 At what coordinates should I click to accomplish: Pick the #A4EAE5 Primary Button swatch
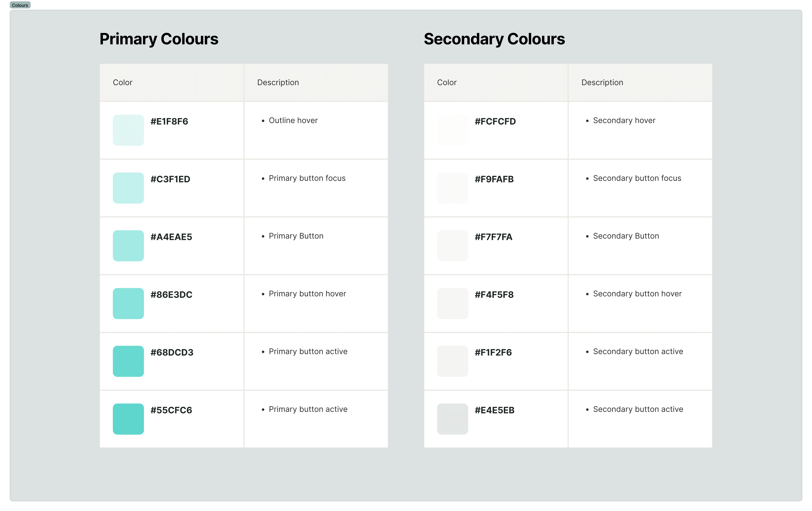[x=128, y=246]
